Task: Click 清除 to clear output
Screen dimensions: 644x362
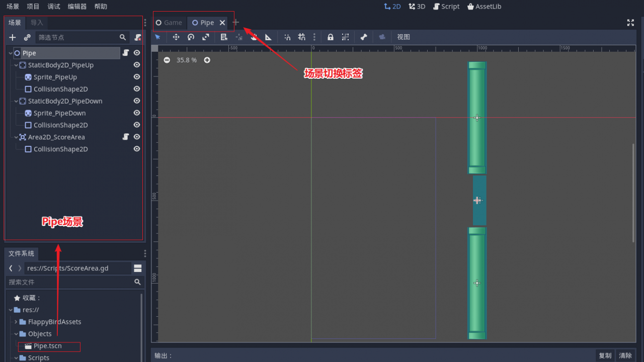Action: pyautogui.click(x=625, y=355)
